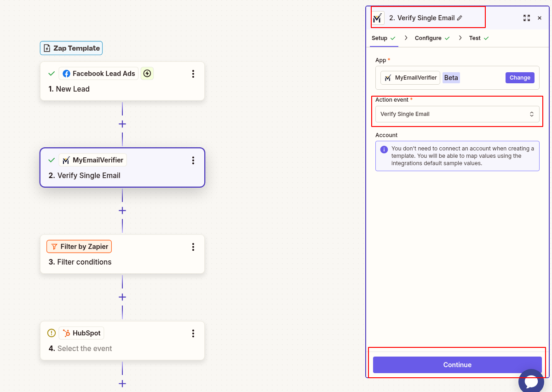Open the Action event dropdown

click(457, 114)
